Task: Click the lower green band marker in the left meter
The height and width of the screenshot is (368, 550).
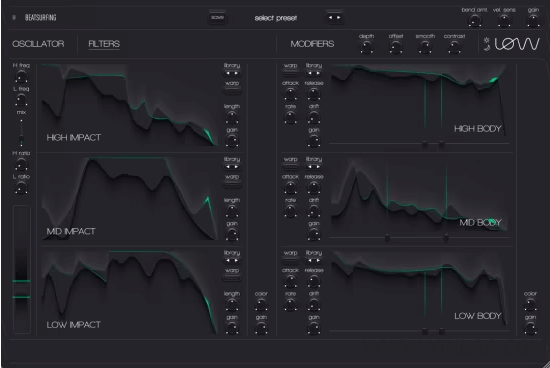Action: coord(21,297)
